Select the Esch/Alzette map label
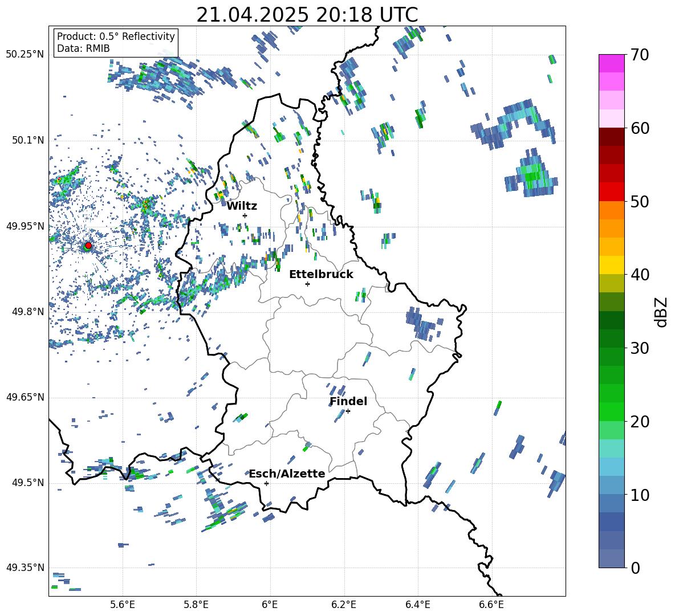The width and height of the screenshot is (675, 616). click(287, 474)
